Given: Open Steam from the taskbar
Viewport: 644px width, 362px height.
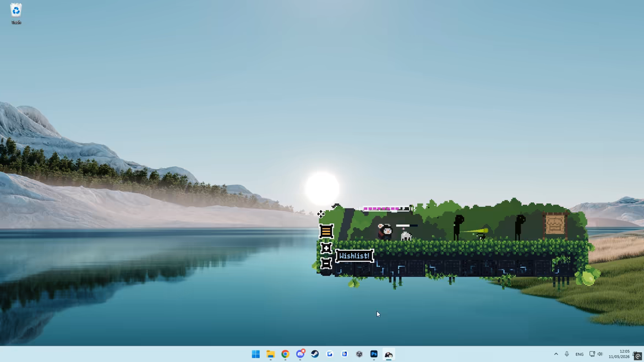Looking at the screenshot, I should click(315, 354).
